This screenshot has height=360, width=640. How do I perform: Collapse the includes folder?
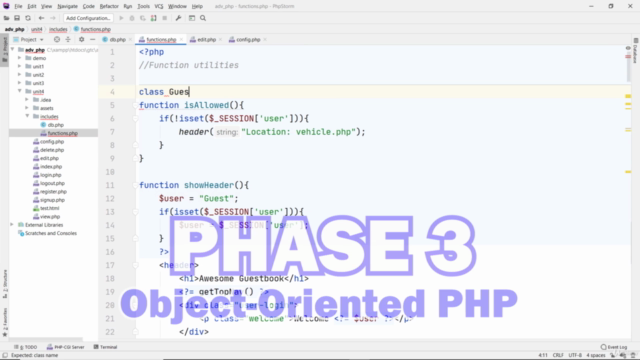tap(27, 116)
